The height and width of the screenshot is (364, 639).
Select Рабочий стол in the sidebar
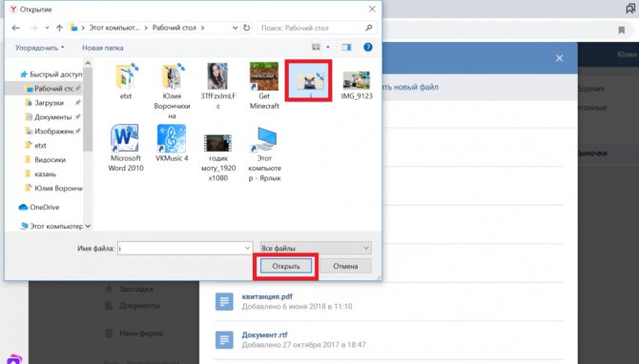[x=50, y=89]
